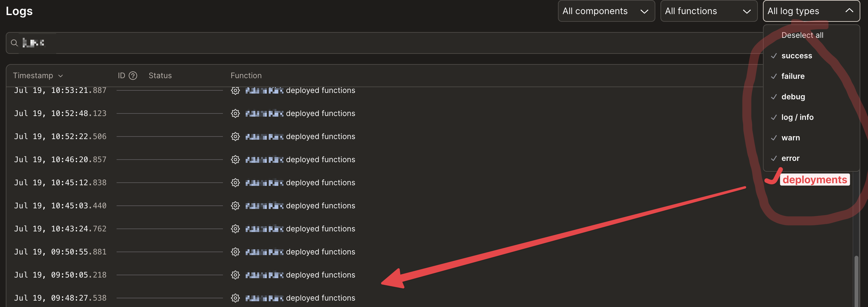Viewport: 868px width, 307px height.
Task: Click Deselect all in log types menu
Action: [802, 35]
